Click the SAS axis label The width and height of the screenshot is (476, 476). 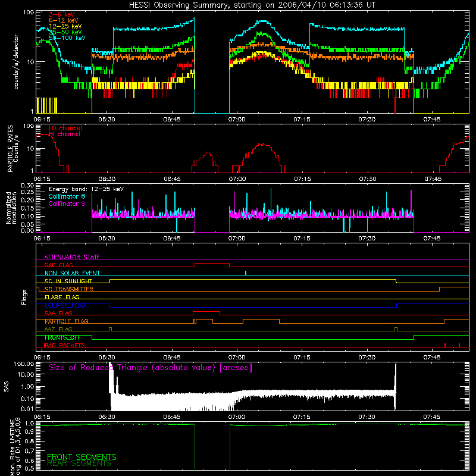[7, 386]
